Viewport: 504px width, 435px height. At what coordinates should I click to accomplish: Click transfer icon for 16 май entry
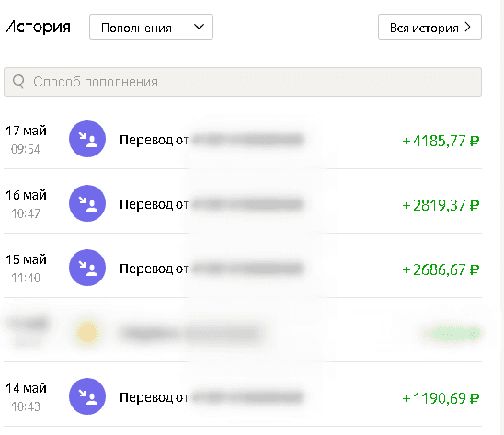pos(87,203)
